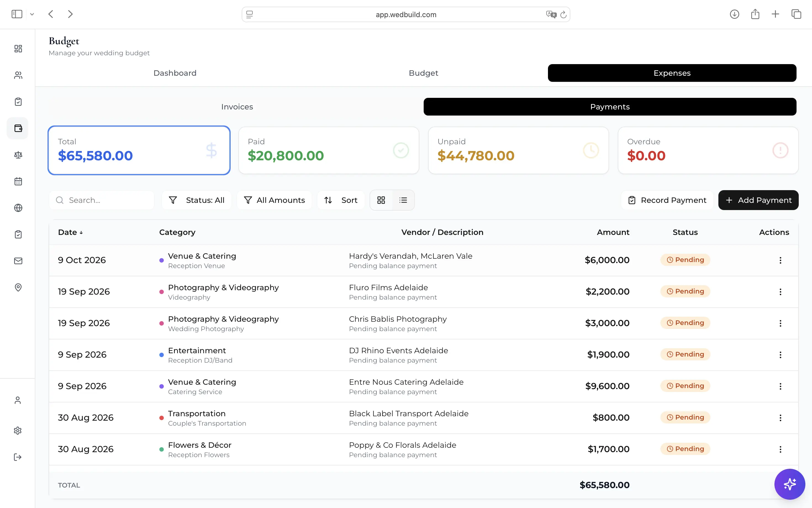Switch to grid card view
This screenshot has height=508, width=812.
[x=381, y=200]
